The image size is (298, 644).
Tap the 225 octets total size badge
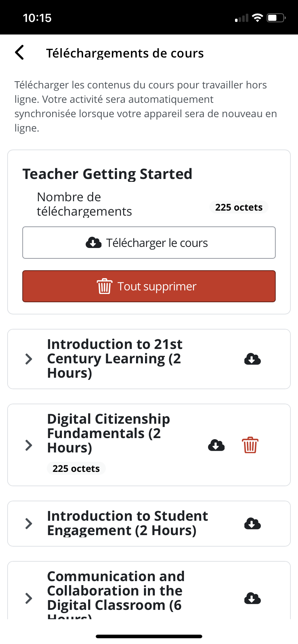click(x=239, y=207)
